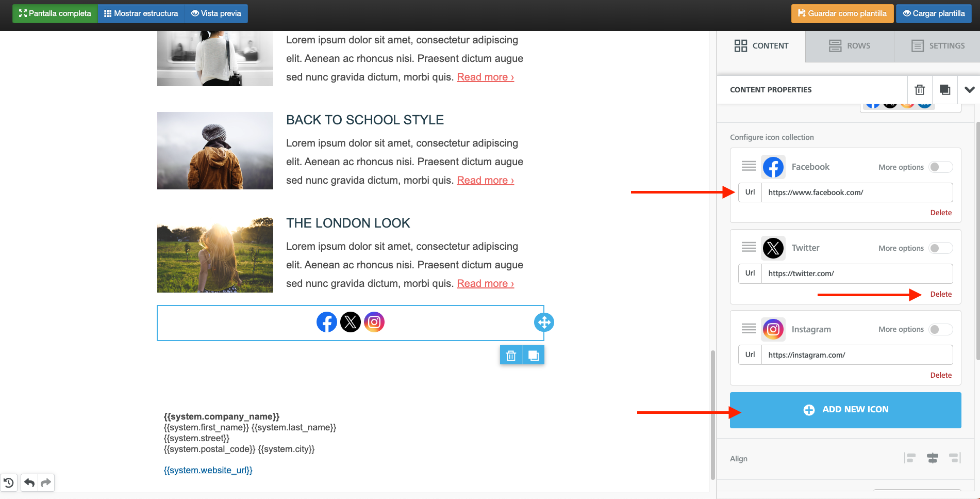Collapse Content Properties with chevron arrow
980x499 pixels.
(x=969, y=90)
